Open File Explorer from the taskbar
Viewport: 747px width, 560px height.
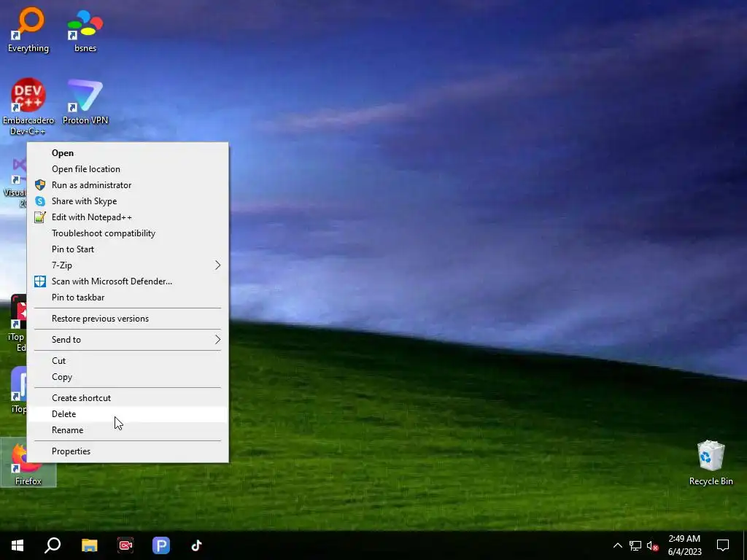[x=89, y=545]
